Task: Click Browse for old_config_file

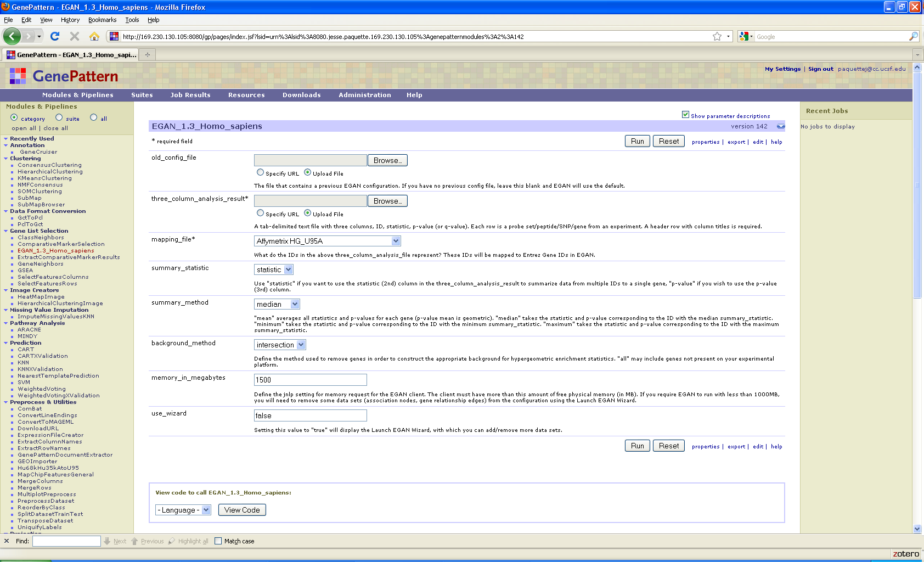Action: (x=387, y=160)
